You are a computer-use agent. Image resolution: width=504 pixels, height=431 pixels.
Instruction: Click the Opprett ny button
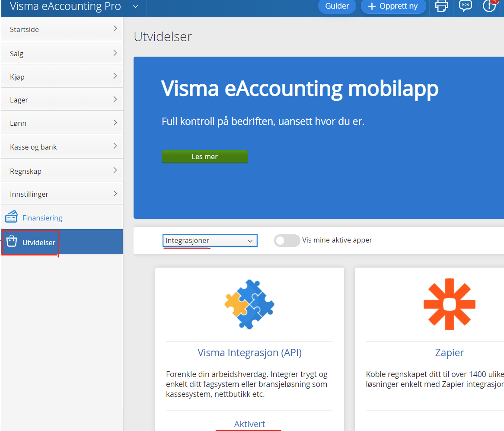[393, 6]
